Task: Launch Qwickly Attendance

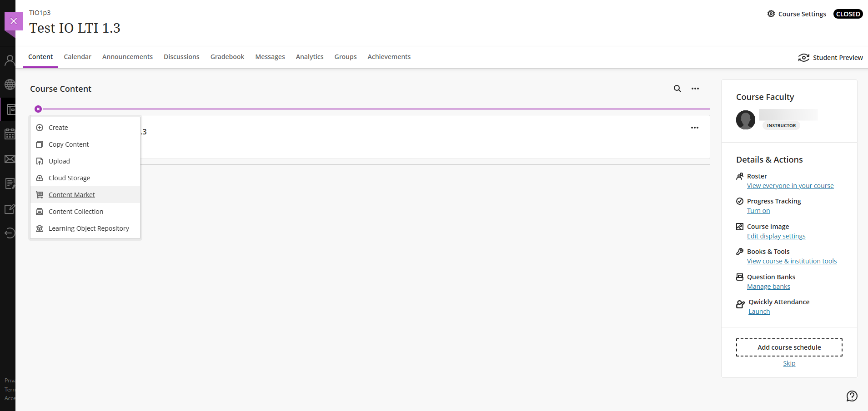Action: 759,312
